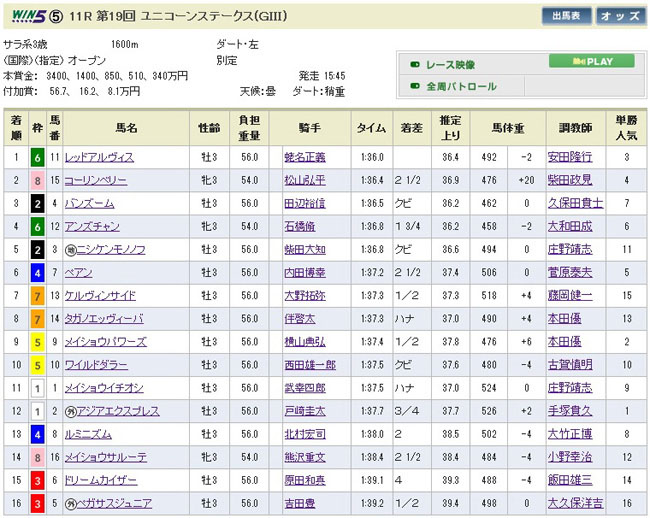This screenshot has height=518, width=650.
Task: Open horse page for レッドアルヴィス
Action: (98, 157)
